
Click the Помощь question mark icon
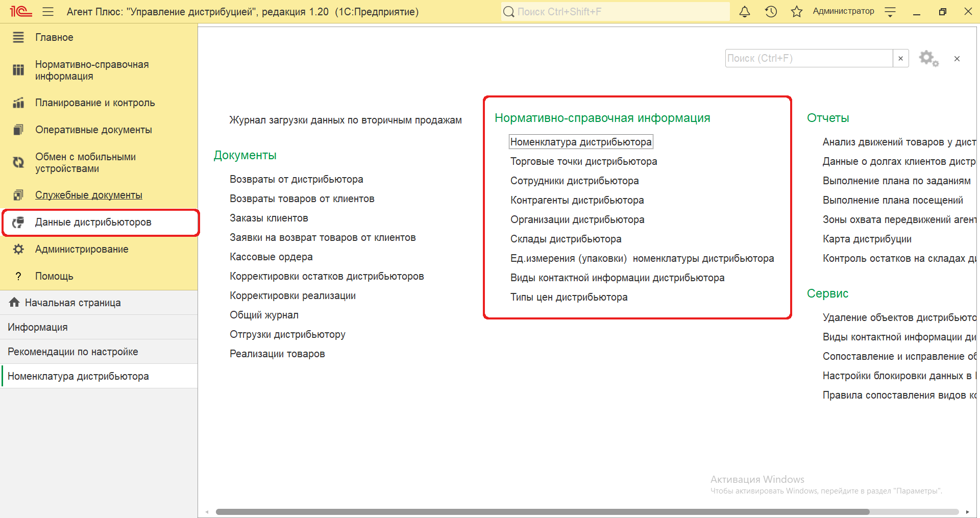click(x=18, y=276)
